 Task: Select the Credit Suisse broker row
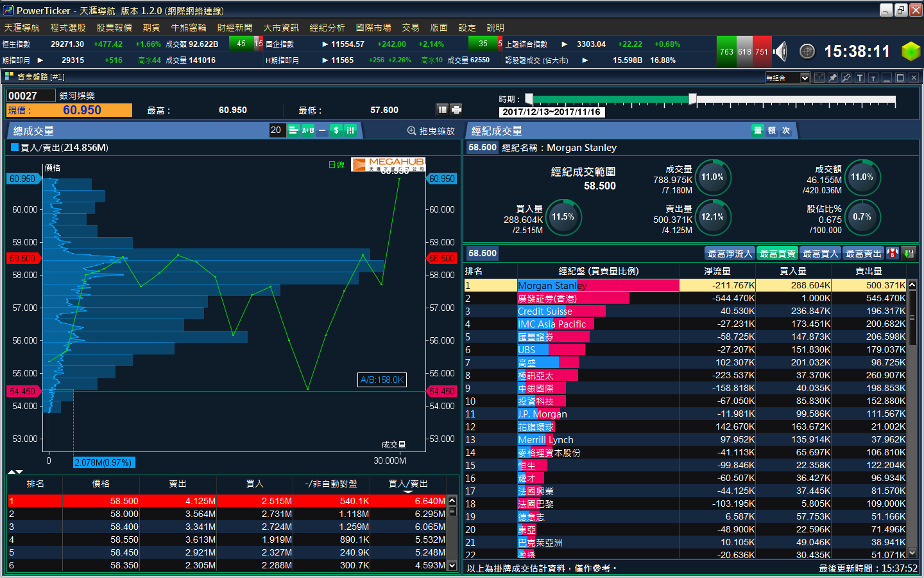pos(685,311)
